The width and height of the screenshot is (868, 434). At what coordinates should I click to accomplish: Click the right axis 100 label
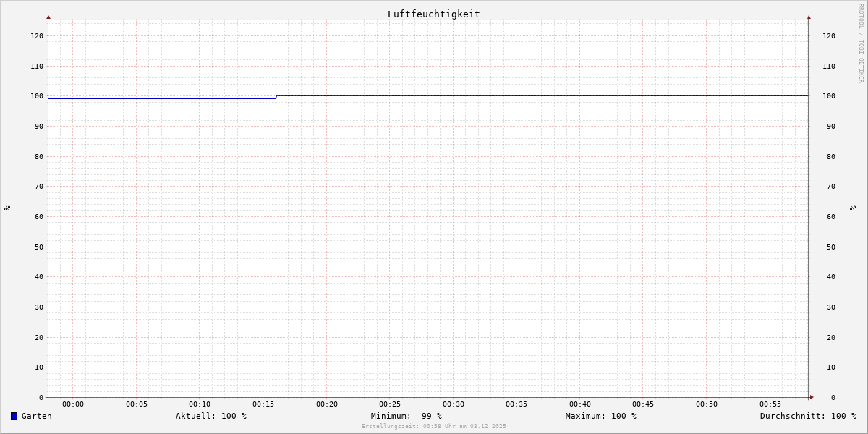coord(829,96)
